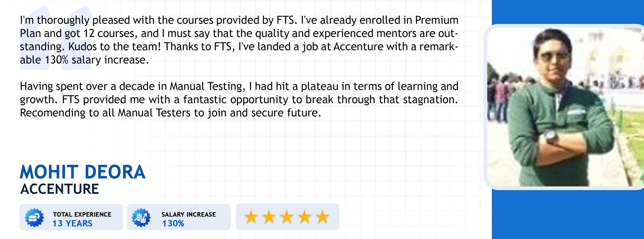Image resolution: width=644 pixels, height=239 pixels.
Task: Click the salary coins badge icon
Action: coord(141,217)
